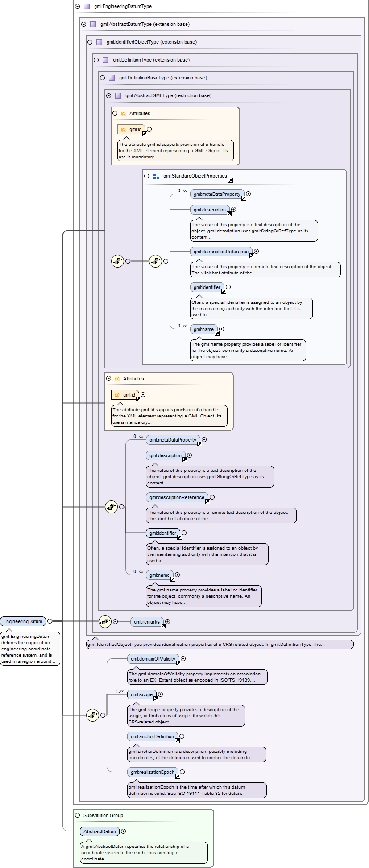The height and width of the screenshot is (868, 369).
Task: Follow reference arrow on gml:anchorDefinition
Action: [x=177, y=741]
